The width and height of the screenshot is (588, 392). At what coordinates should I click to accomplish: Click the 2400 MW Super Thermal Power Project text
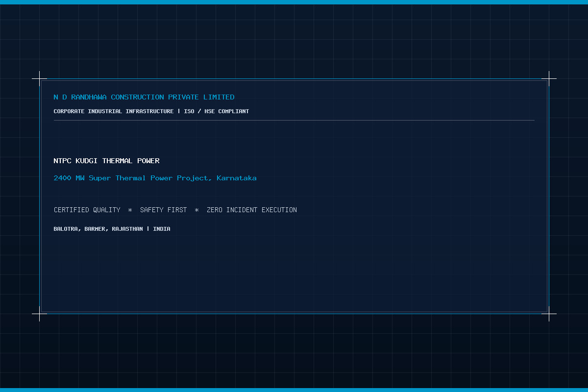155,178
